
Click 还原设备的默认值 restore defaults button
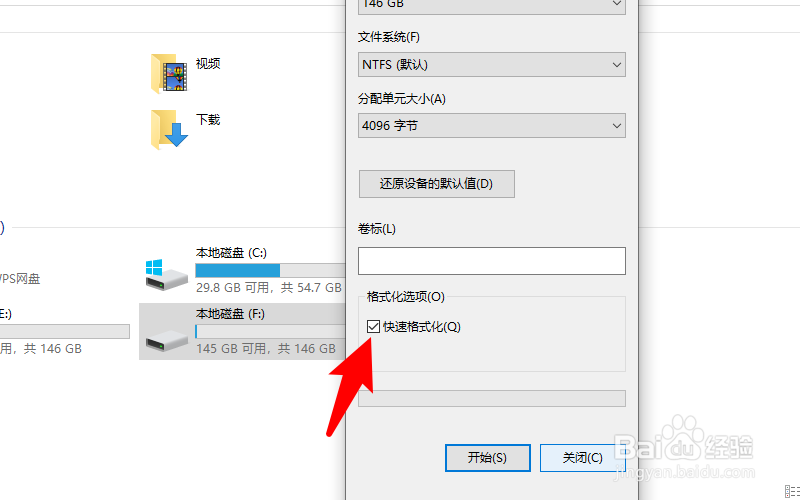pyautogui.click(x=437, y=184)
